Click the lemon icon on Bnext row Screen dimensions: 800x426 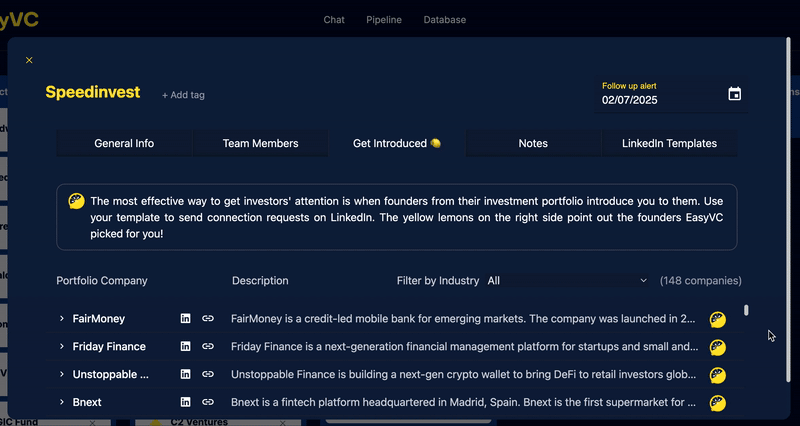point(717,403)
